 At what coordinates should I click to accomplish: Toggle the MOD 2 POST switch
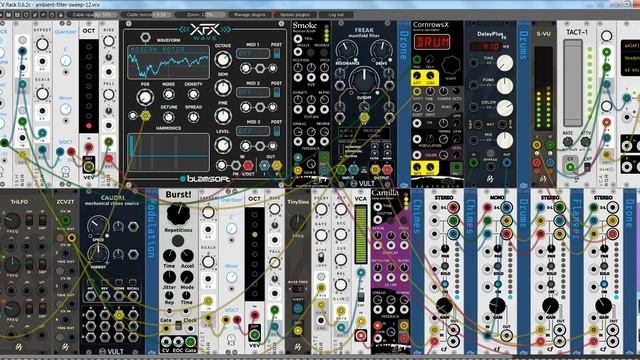pos(277,92)
